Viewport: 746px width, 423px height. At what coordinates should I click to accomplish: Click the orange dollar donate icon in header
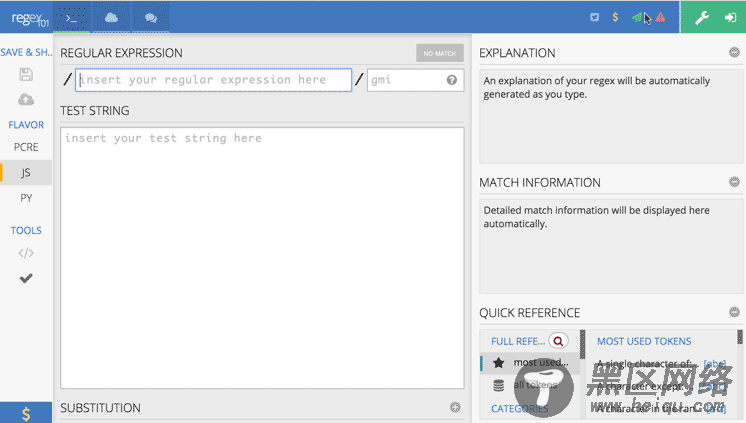pos(614,17)
